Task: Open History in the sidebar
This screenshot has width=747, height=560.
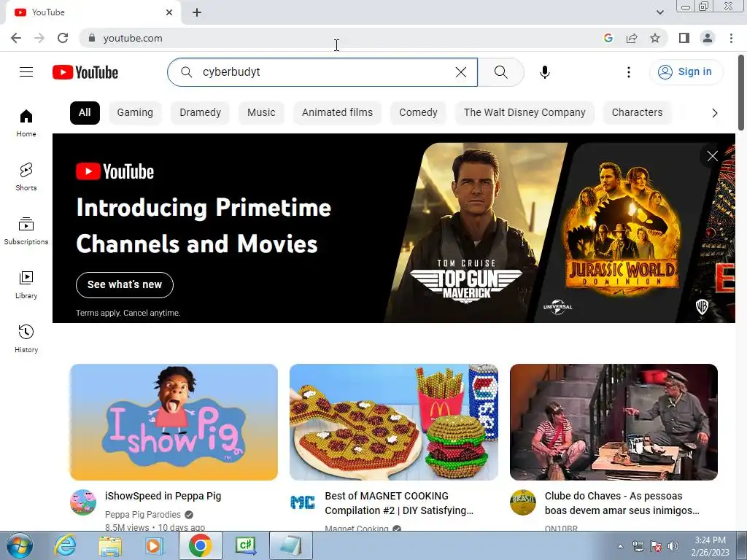Action: pos(26,338)
